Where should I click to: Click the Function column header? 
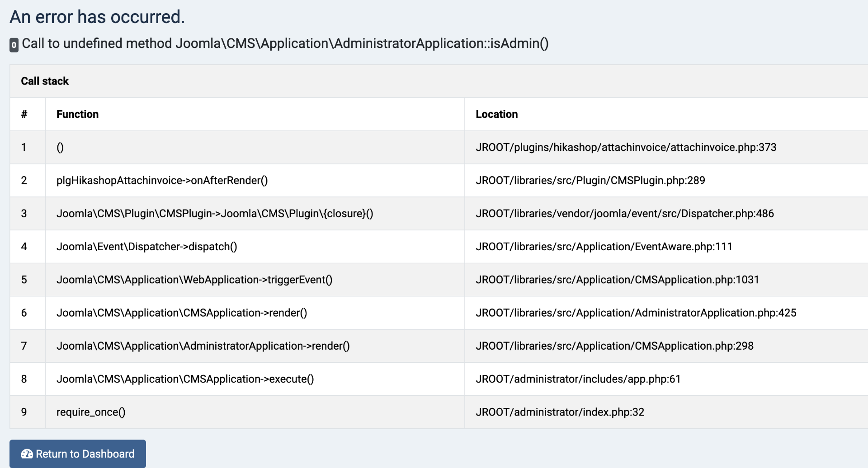click(x=77, y=114)
